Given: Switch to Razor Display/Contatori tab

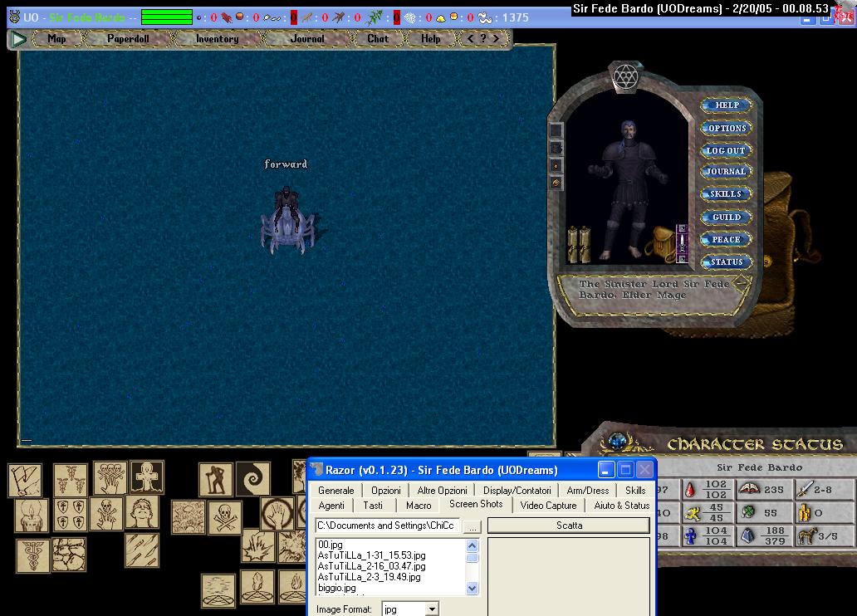Looking at the screenshot, I should 517,491.
